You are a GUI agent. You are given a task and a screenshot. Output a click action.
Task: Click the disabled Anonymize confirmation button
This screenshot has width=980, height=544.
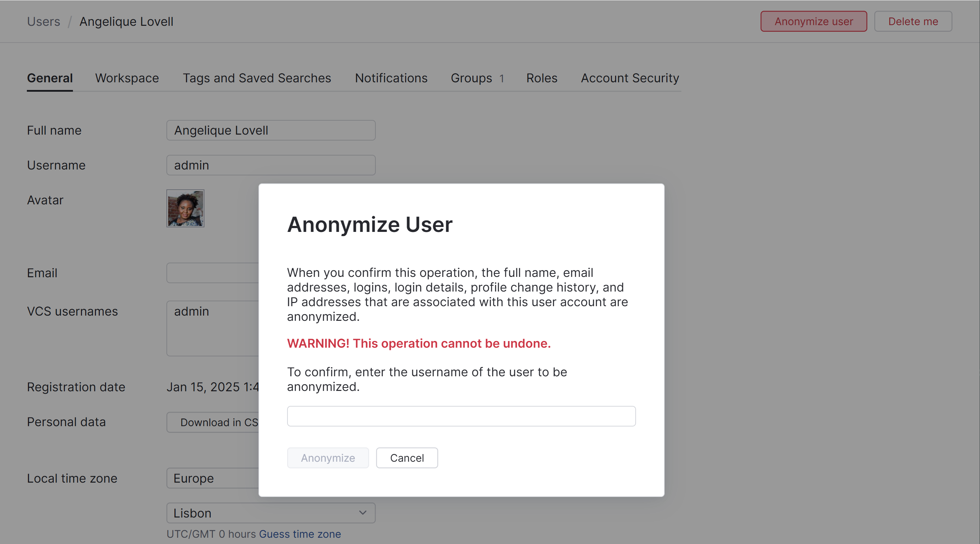click(328, 458)
